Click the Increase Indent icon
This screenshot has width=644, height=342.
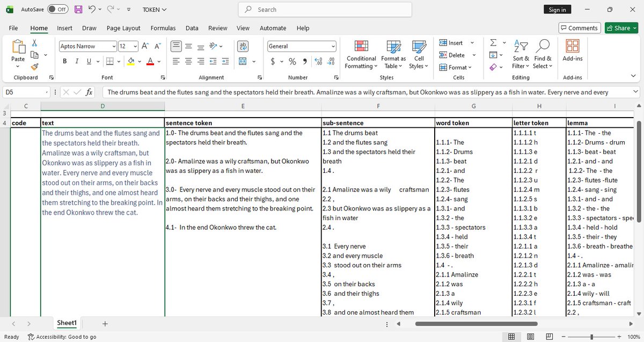[x=226, y=61]
